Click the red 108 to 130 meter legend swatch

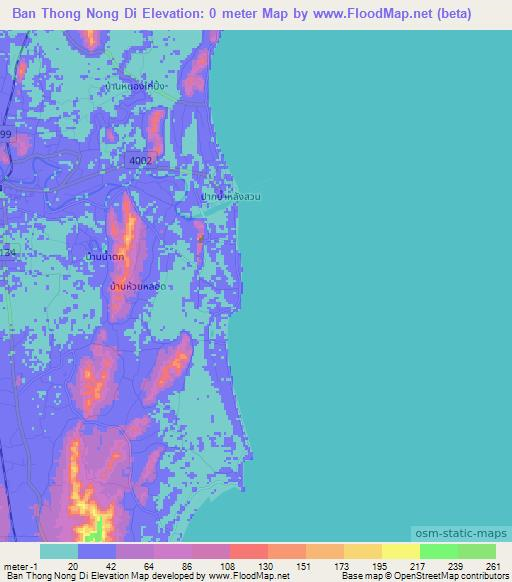tap(249, 551)
